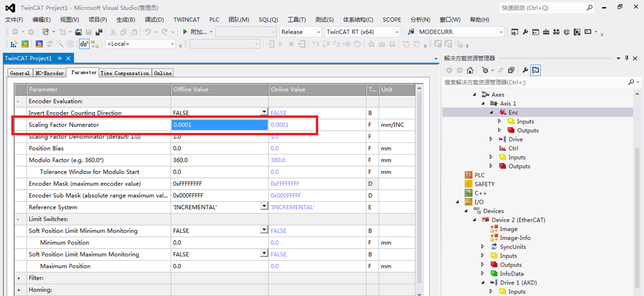The image size is (644, 296).
Task: Expand the Filter section
Action: click(x=18, y=278)
